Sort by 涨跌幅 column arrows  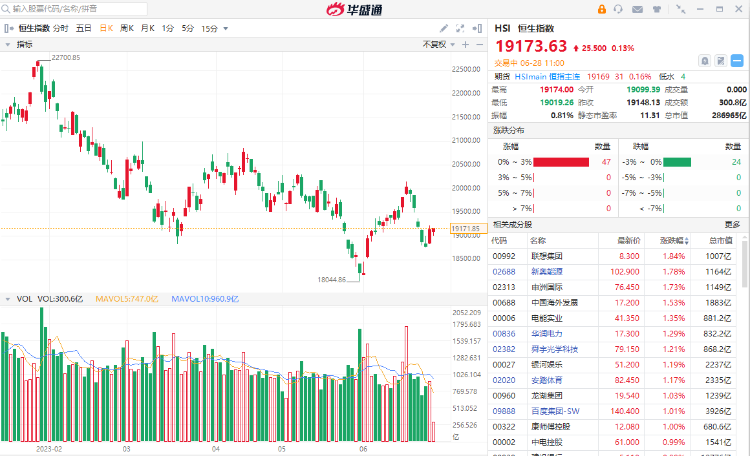[x=687, y=241]
